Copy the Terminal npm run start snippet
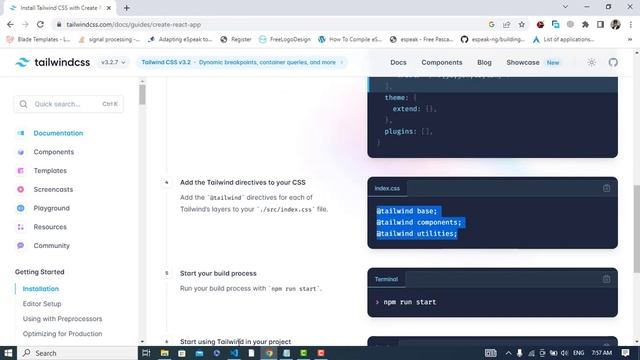 (606, 279)
